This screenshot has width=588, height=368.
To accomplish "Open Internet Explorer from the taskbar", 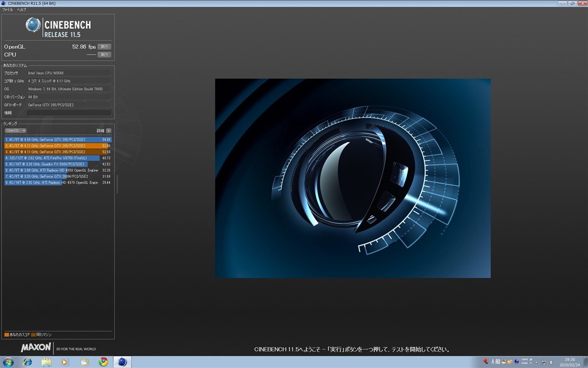I will [x=27, y=362].
